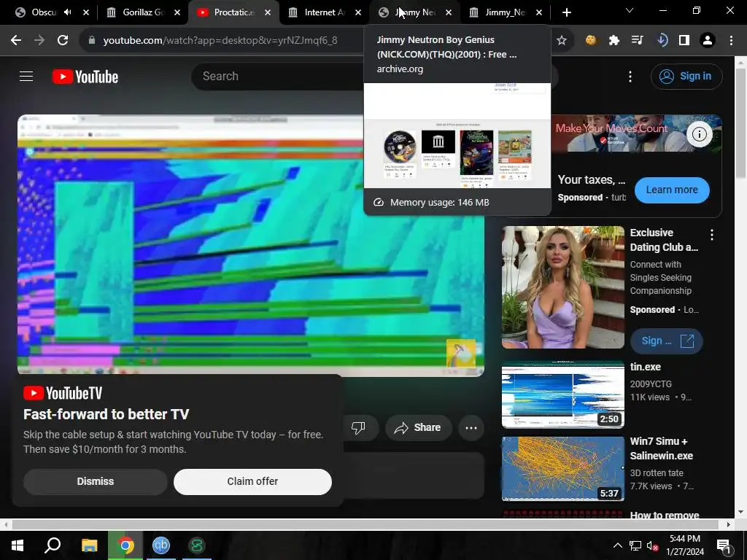Click the glitchy video player
The height and width of the screenshot is (560, 747).
point(251,246)
